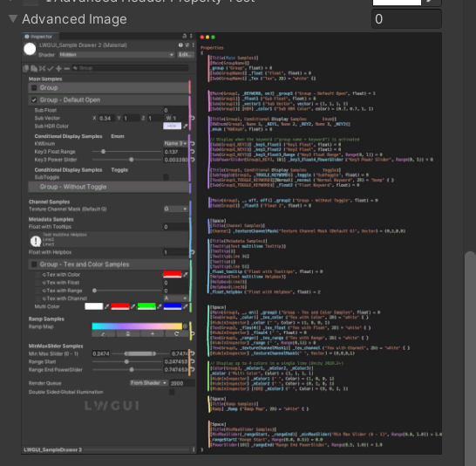Viewport: 476px width, 466px height.
Task: Revert the Sub Vector value with its reset arrow
Action: tap(192, 118)
